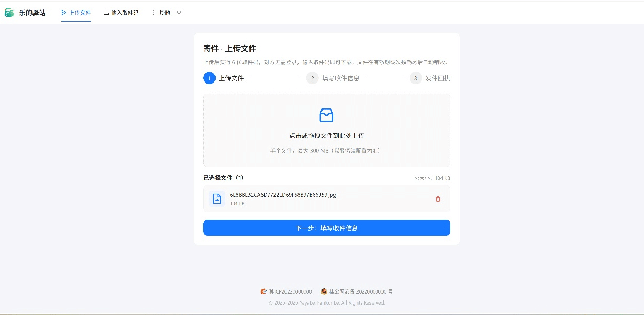This screenshot has width=644, height=315.
Task: Open the 桂公网安备 20220000000 号 link
Action: 361,291
